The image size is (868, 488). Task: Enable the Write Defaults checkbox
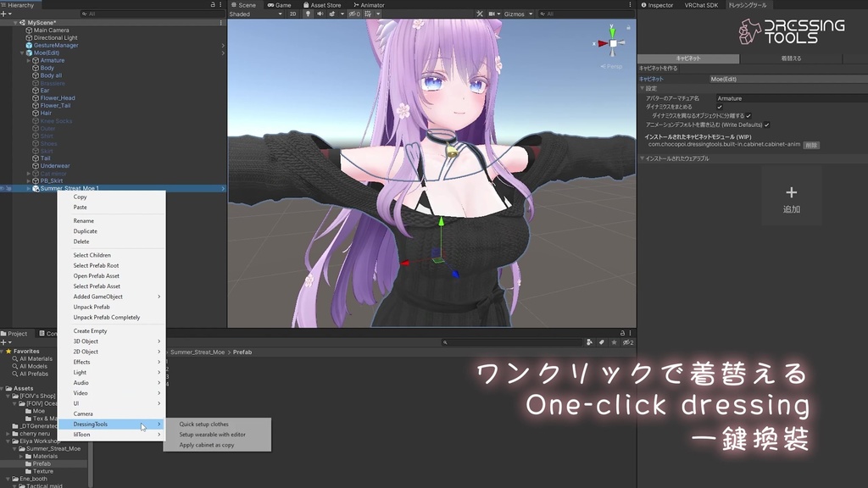point(766,125)
